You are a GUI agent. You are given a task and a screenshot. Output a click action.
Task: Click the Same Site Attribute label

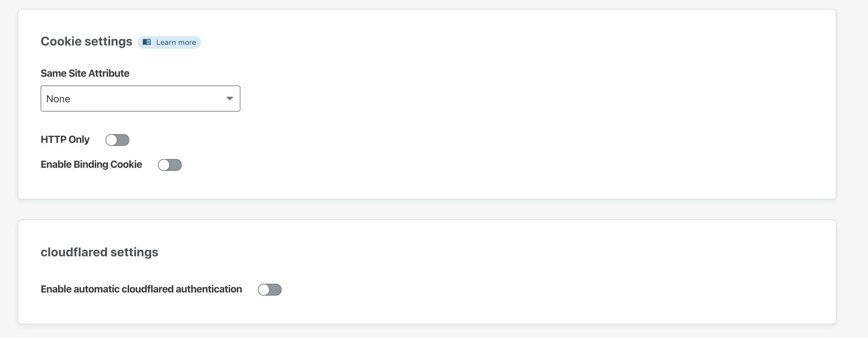click(85, 73)
